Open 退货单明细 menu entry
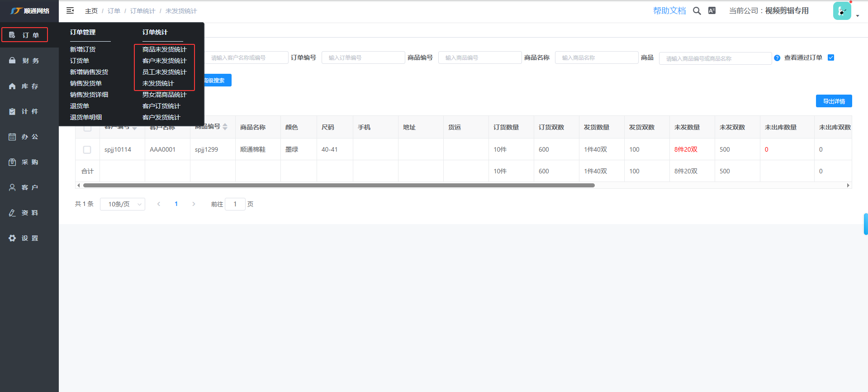 point(86,117)
